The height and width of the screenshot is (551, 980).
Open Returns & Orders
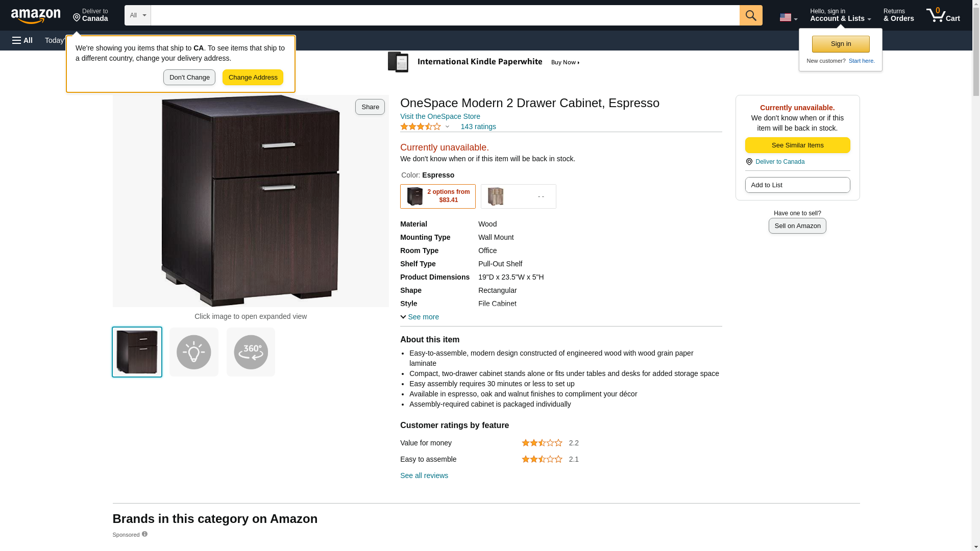pyautogui.click(x=898, y=15)
